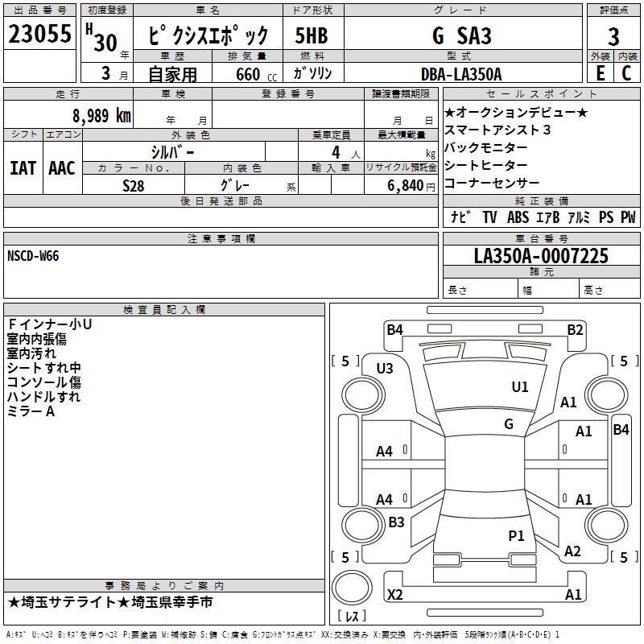Select the exterior grade E cell

(x=600, y=73)
